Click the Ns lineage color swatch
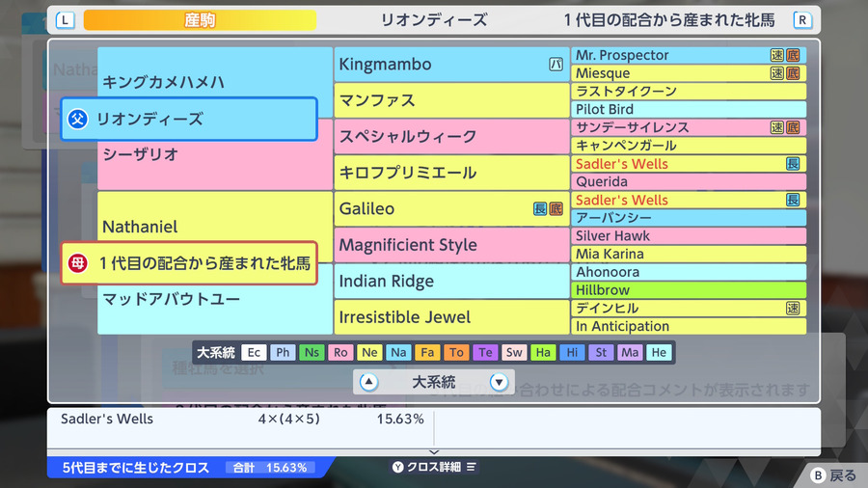 [x=312, y=352]
